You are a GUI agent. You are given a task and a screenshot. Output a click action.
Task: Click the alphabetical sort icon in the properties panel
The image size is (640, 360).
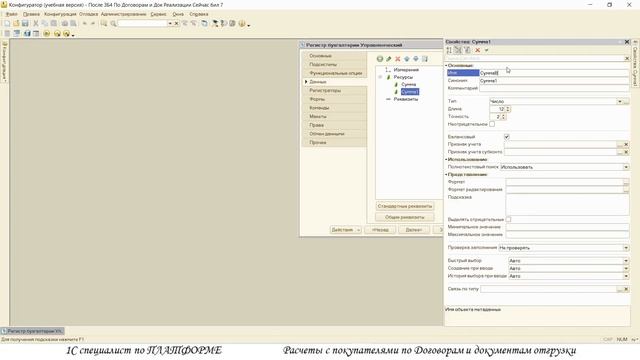click(x=449, y=50)
